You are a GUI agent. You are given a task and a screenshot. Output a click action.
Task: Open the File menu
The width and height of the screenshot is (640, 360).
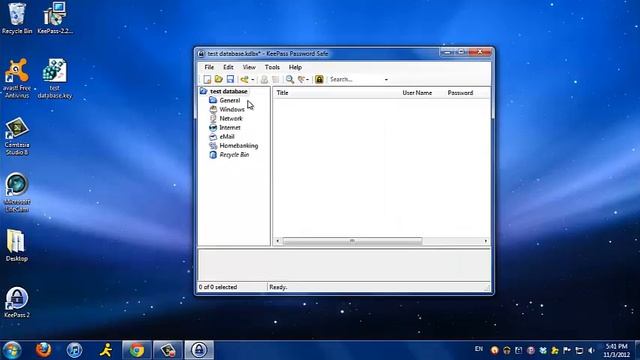[x=209, y=67]
